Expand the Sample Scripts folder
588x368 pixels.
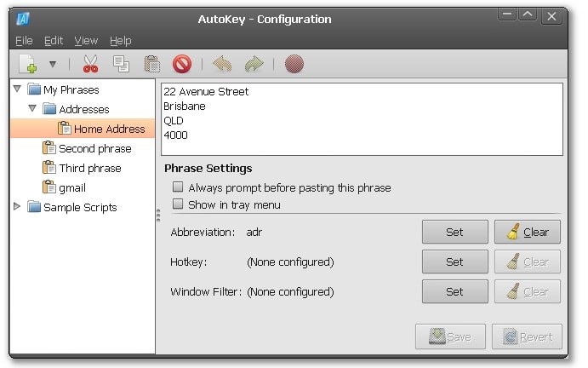tap(17, 206)
